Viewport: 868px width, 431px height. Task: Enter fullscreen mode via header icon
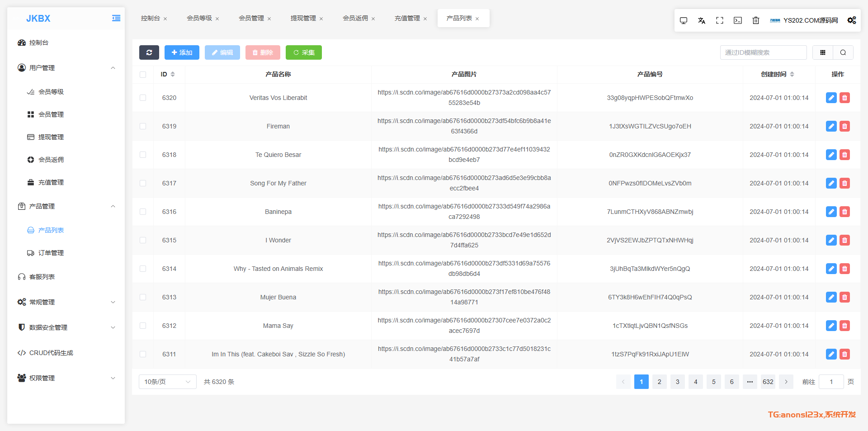tap(719, 20)
